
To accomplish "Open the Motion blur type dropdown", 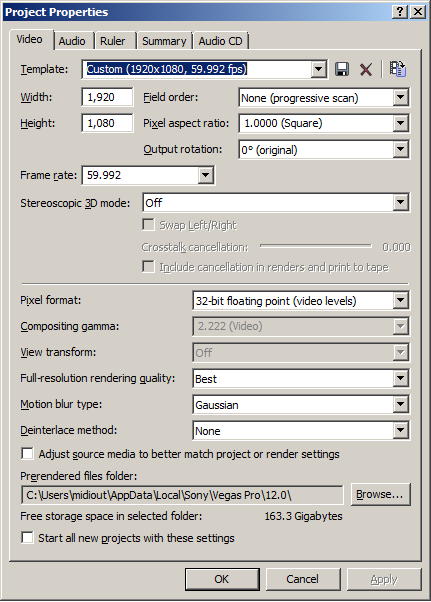I will point(401,404).
